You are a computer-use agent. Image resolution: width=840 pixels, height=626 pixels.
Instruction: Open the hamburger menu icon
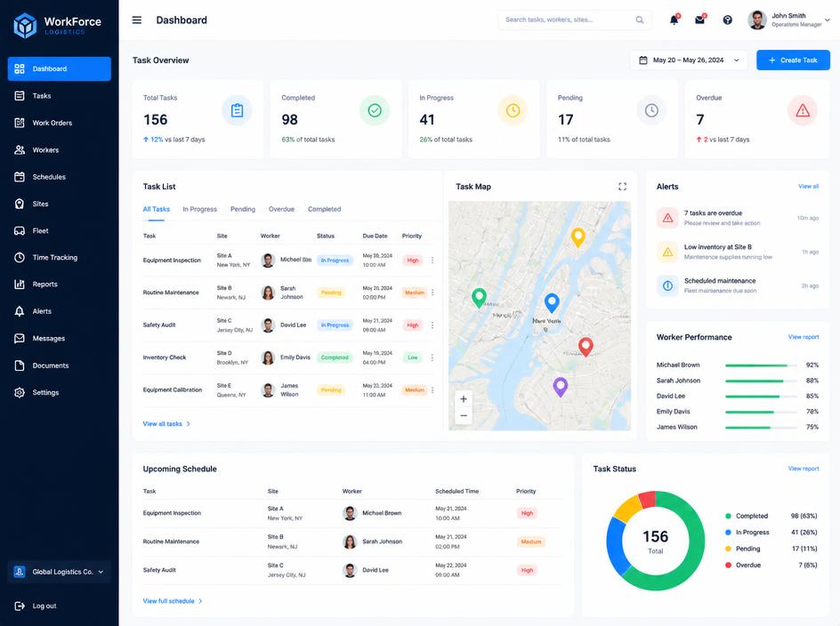coord(137,20)
